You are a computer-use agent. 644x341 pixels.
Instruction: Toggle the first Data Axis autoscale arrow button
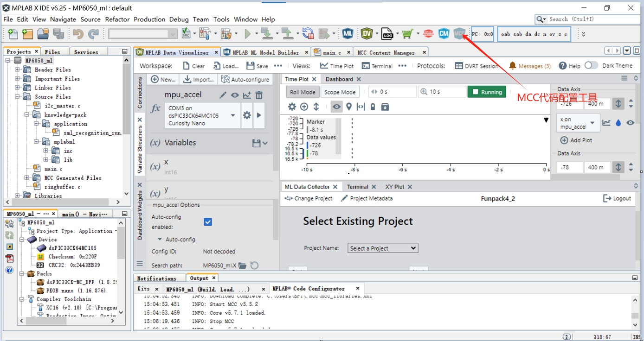pos(618,103)
